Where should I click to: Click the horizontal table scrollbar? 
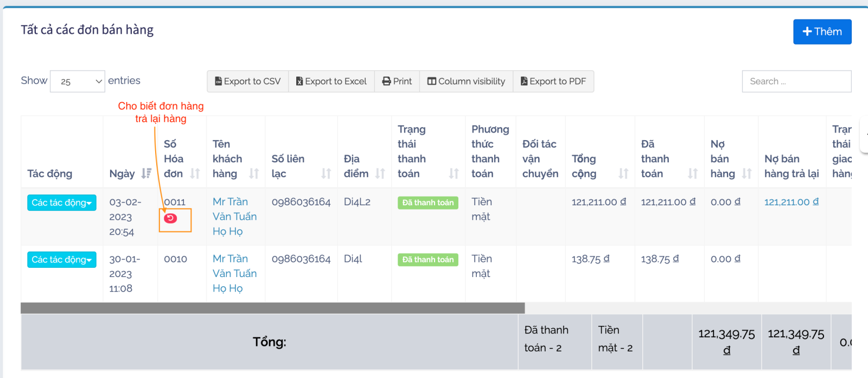272,308
